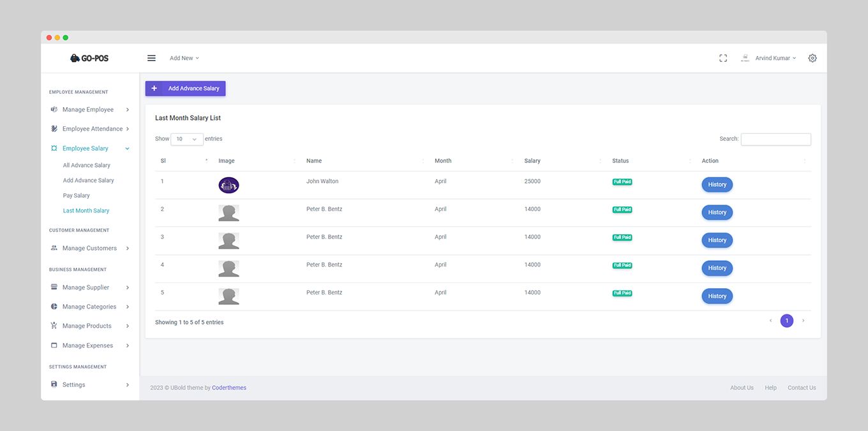
Task: Click the purple Add Advance Salary button
Action: coord(186,89)
